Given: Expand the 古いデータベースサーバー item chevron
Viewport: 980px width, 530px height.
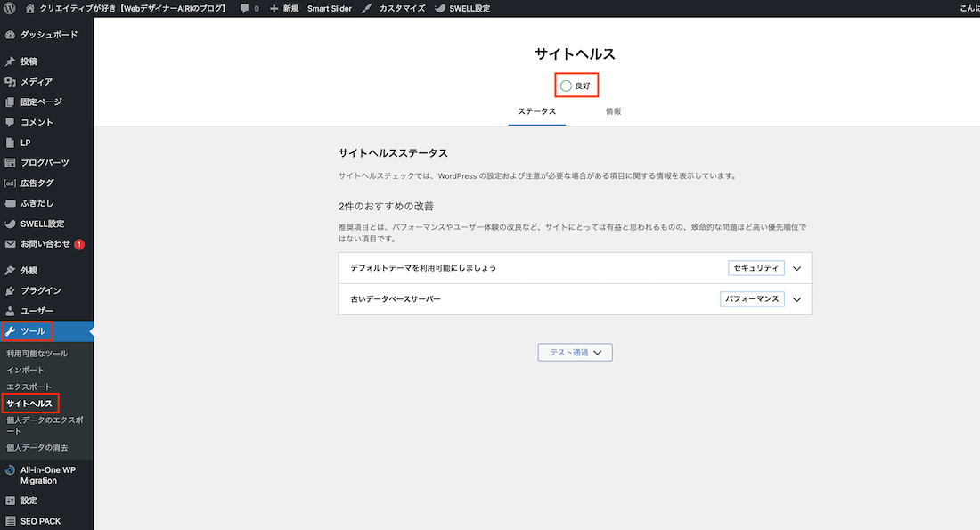Looking at the screenshot, I should click(x=796, y=299).
